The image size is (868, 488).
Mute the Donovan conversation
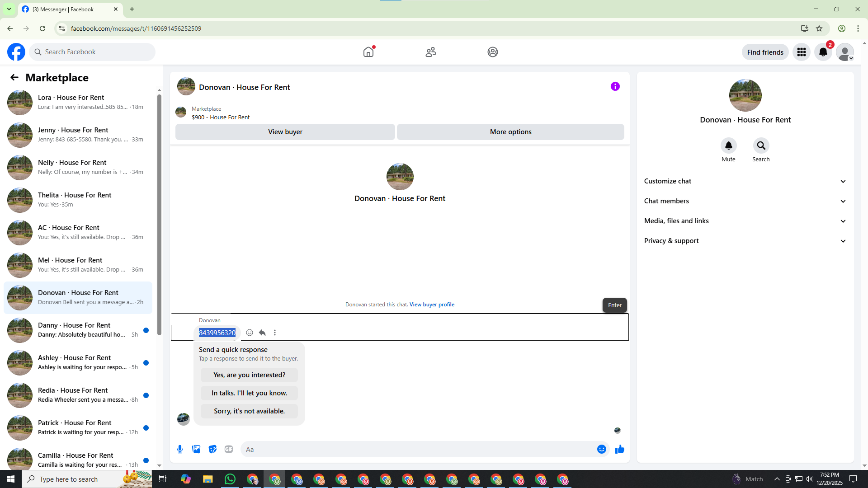[728, 146]
